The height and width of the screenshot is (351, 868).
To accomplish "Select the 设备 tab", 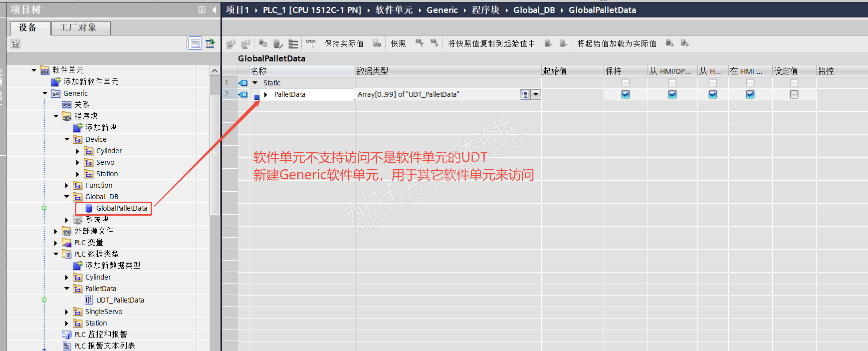I will click(x=28, y=28).
